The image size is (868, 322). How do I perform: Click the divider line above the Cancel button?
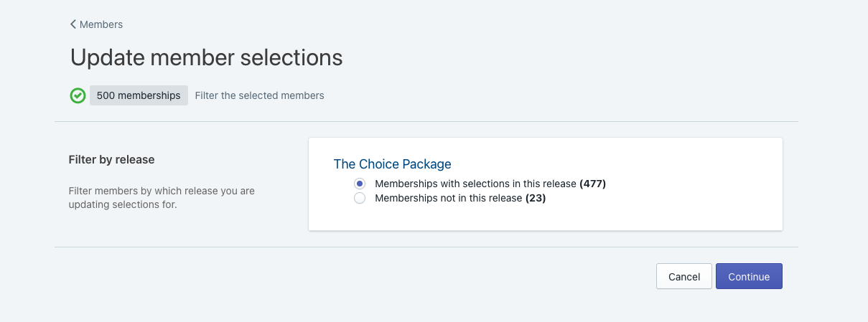(x=426, y=247)
